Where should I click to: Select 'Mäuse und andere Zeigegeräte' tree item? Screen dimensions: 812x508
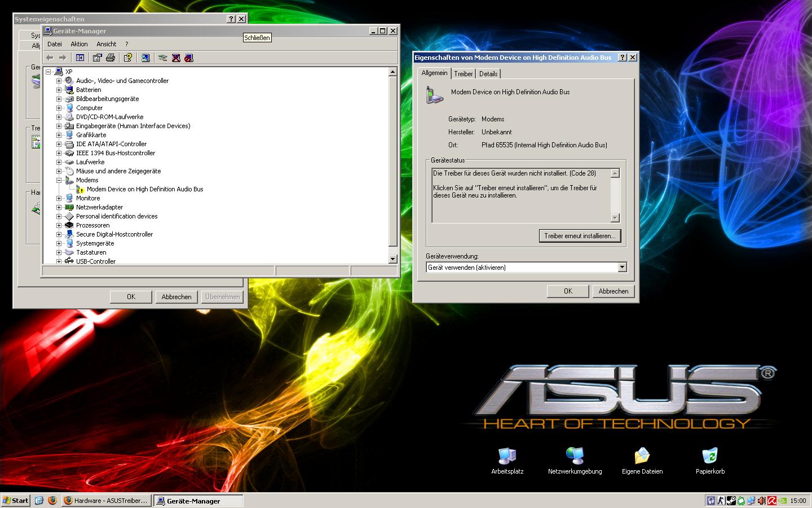coord(118,171)
